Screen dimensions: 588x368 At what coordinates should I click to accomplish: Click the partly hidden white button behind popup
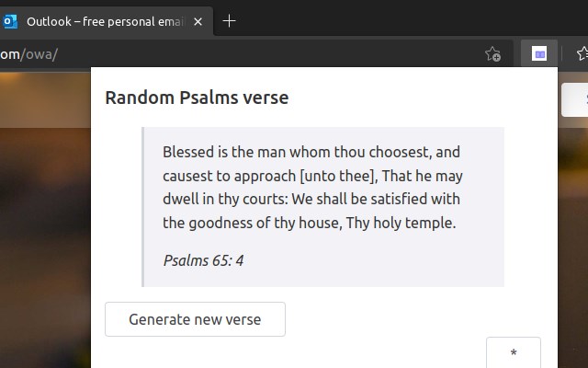coord(573,99)
